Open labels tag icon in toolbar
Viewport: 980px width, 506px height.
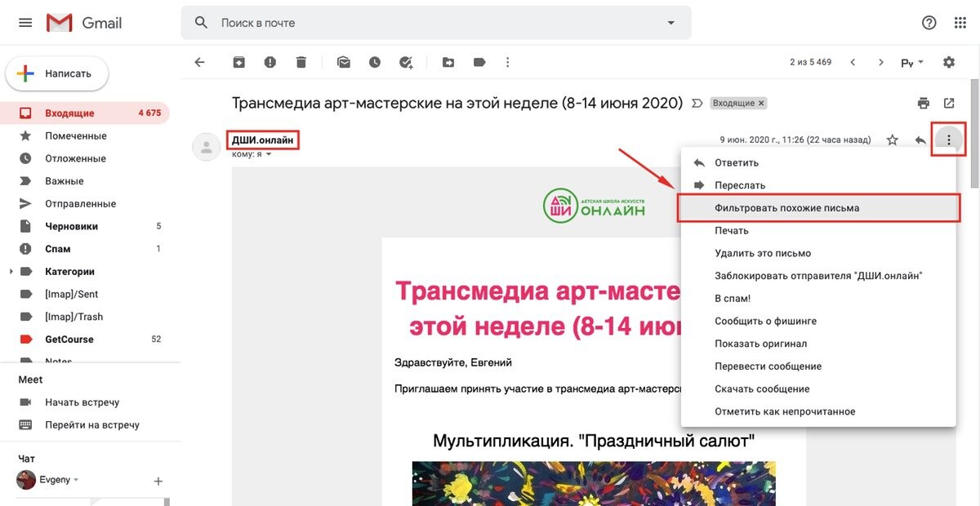click(x=479, y=62)
